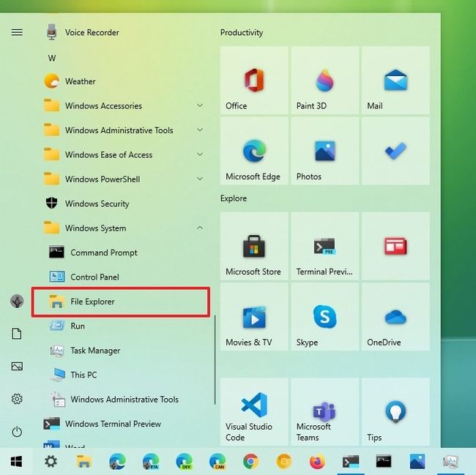Expand the Windows Accessories folder
This screenshot has width=476, height=475.
tap(122, 106)
